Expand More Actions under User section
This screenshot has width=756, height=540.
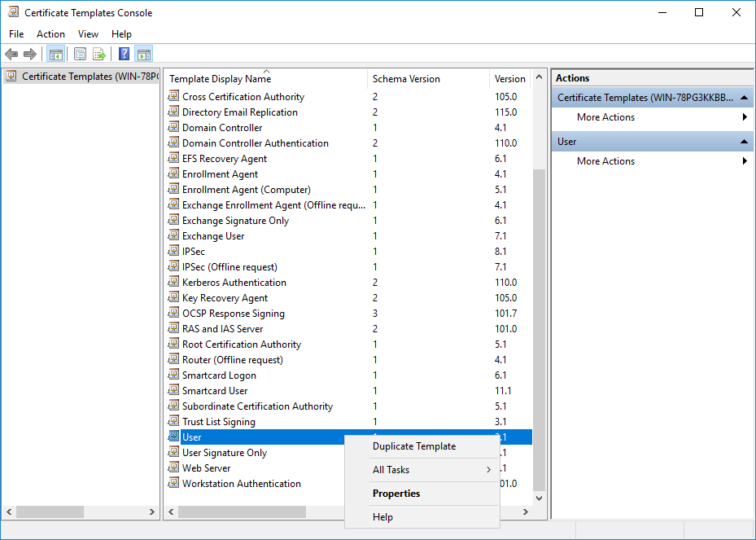point(653,161)
